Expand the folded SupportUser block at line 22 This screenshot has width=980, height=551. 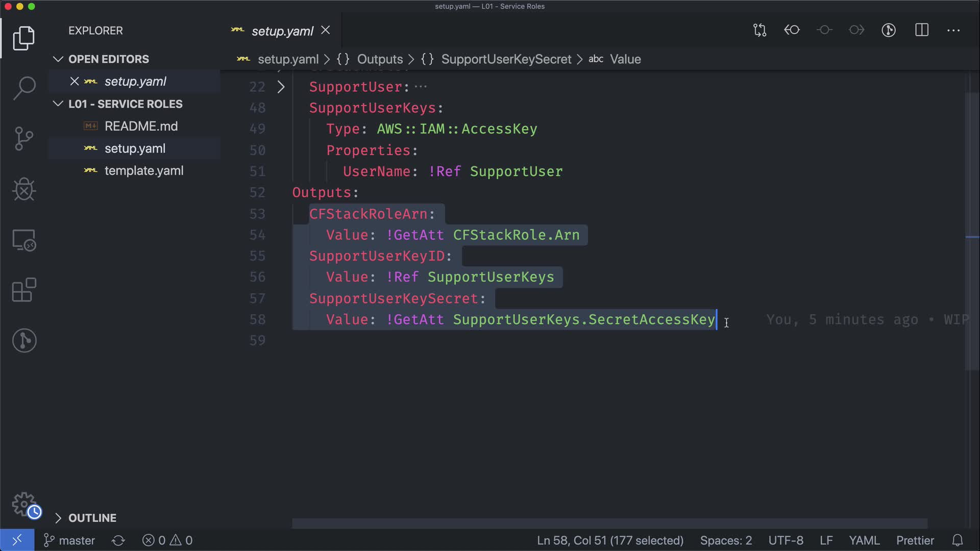point(281,87)
